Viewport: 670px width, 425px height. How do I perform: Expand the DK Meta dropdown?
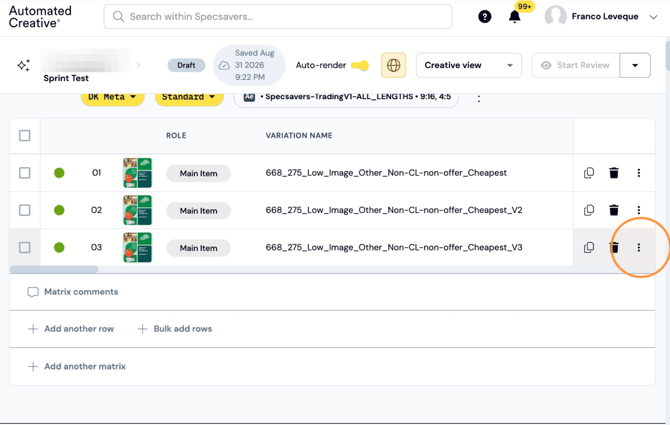point(112,97)
